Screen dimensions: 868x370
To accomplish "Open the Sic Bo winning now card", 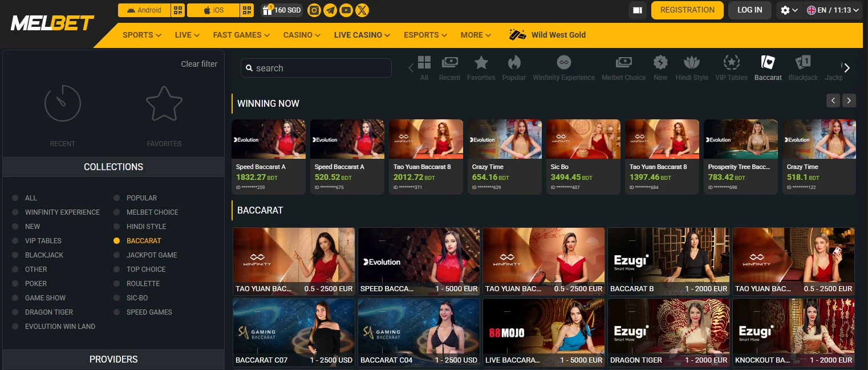I will coord(583,156).
